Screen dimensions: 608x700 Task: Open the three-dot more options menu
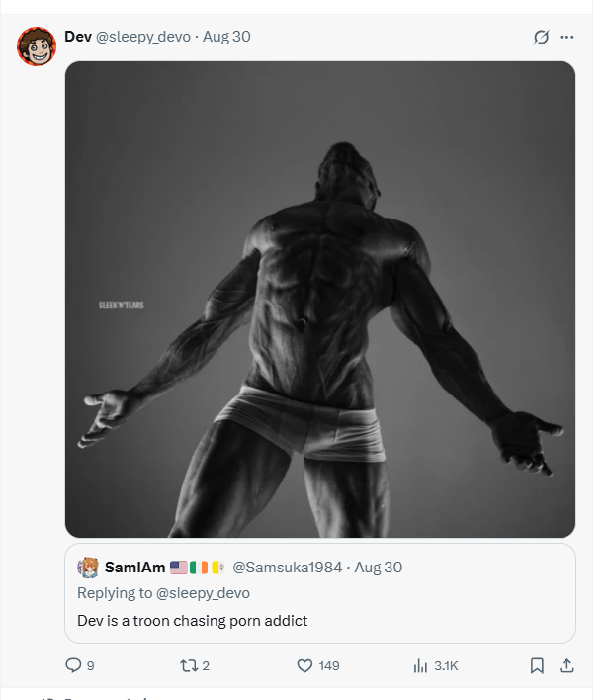pos(566,37)
